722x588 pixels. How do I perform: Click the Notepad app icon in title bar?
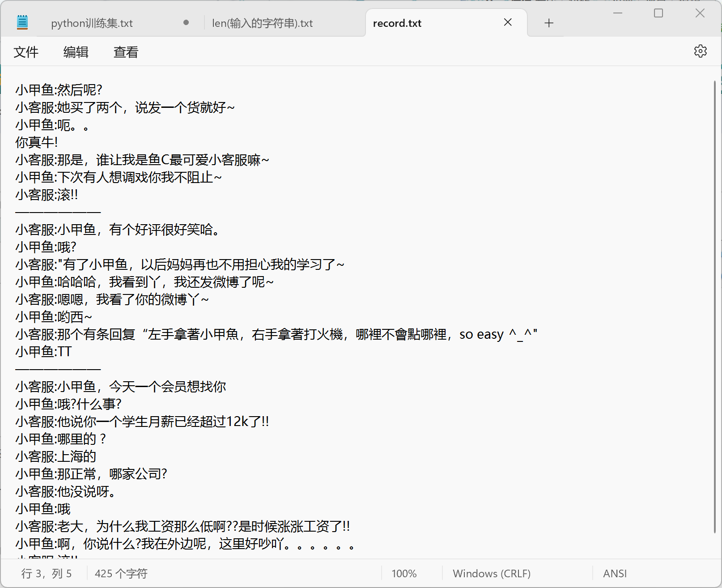(22, 22)
